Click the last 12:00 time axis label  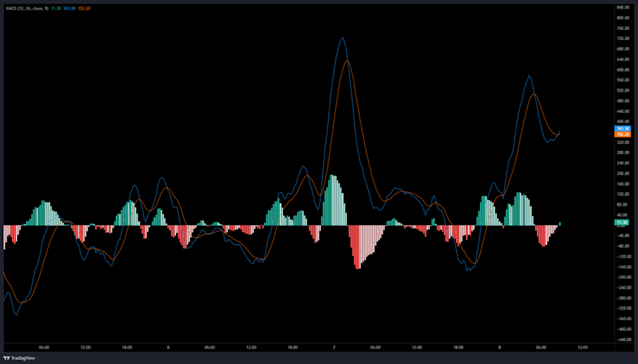[583, 347]
